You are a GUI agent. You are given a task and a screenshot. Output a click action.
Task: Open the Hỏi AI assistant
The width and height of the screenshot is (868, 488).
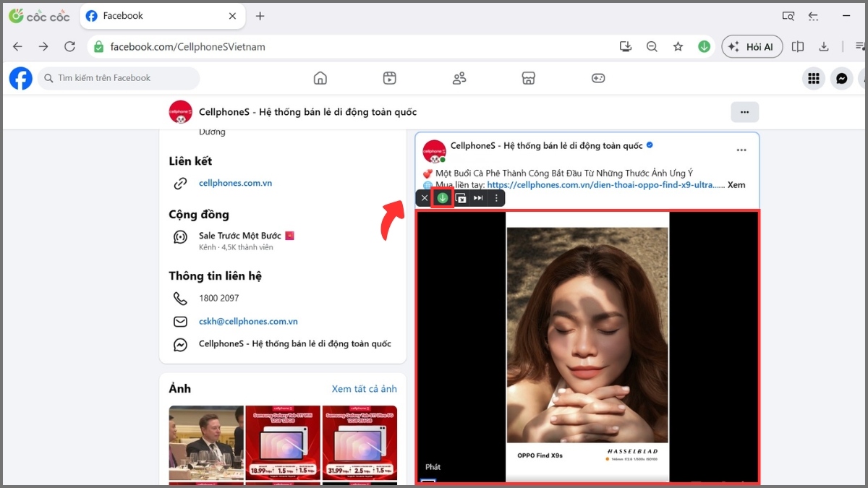tap(752, 47)
